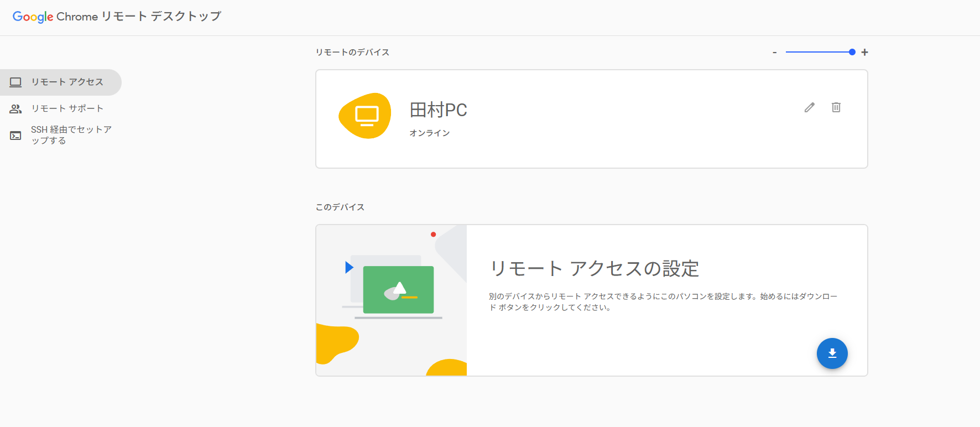Click the card size slider handle
This screenshot has height=427, width=980.
click(852, 52)
